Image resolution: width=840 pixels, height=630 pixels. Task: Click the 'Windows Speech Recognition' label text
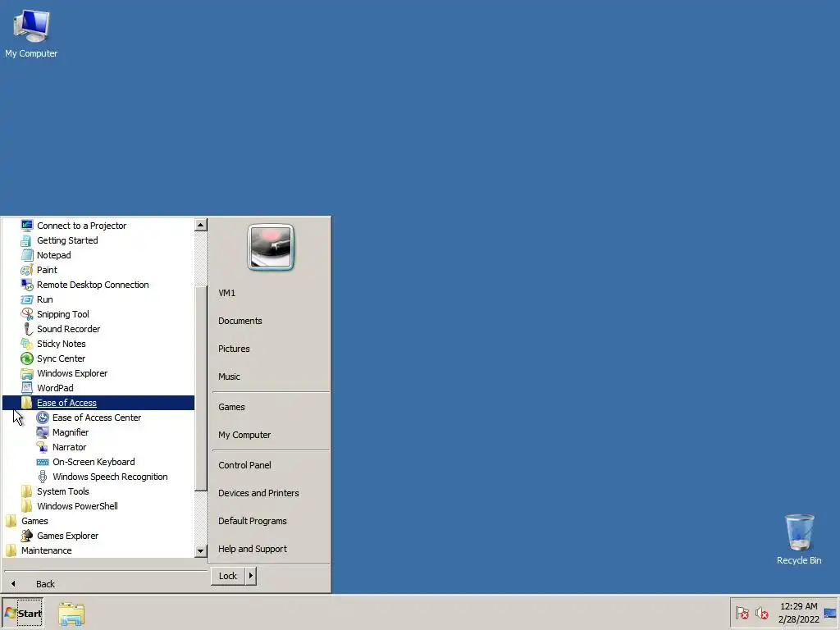(110, 477)
